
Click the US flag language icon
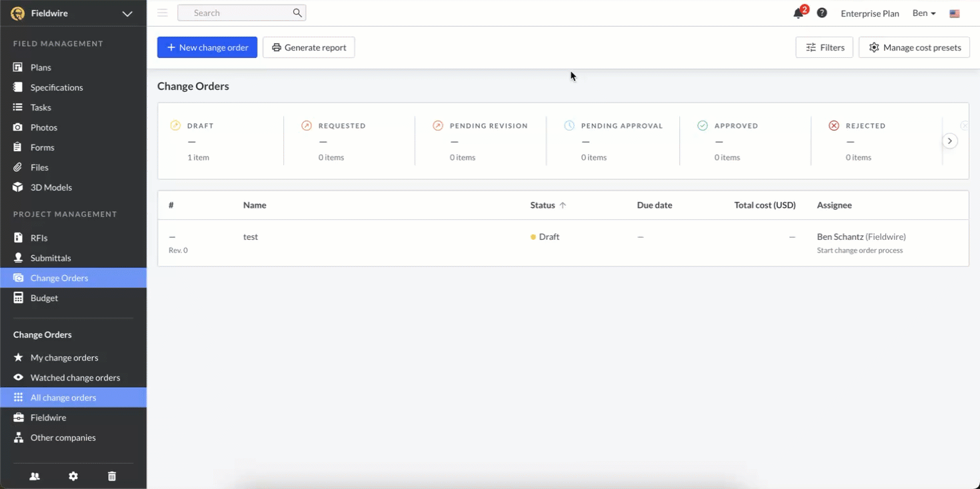(955, 13)
